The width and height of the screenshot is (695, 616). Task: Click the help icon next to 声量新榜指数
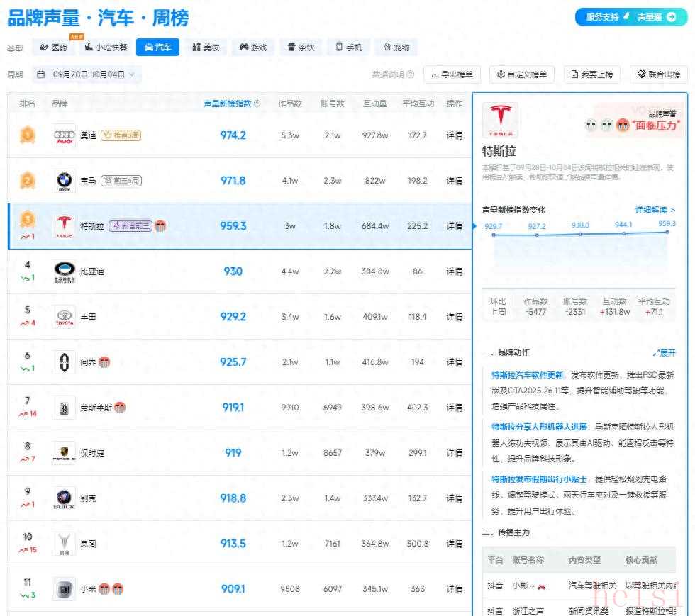(257, 103)
